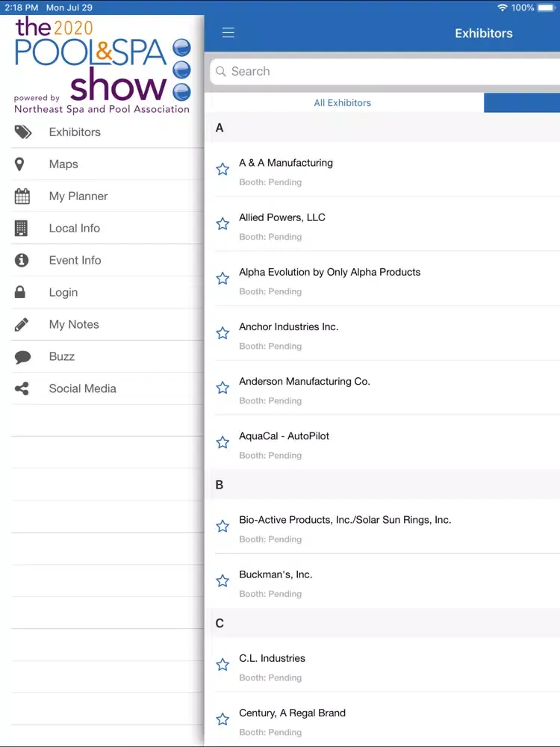Click the Exhibitors page title
The width and height of the screenshot is (560, 747).
tap(484, 34)
